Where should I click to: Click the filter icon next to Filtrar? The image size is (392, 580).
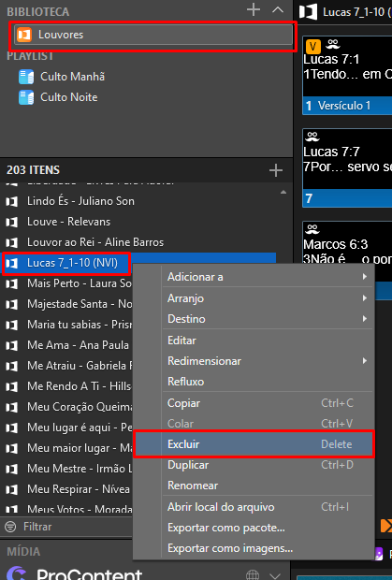(10, 527)
